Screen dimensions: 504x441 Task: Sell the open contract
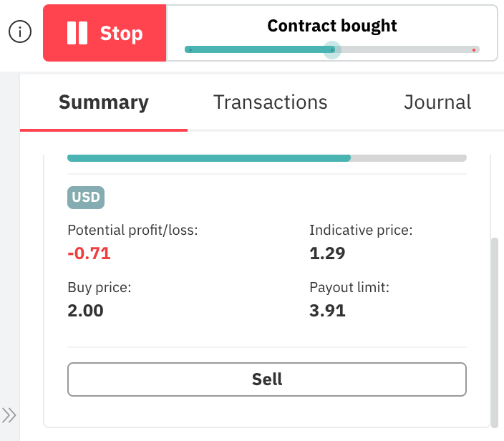pos(266,379)
